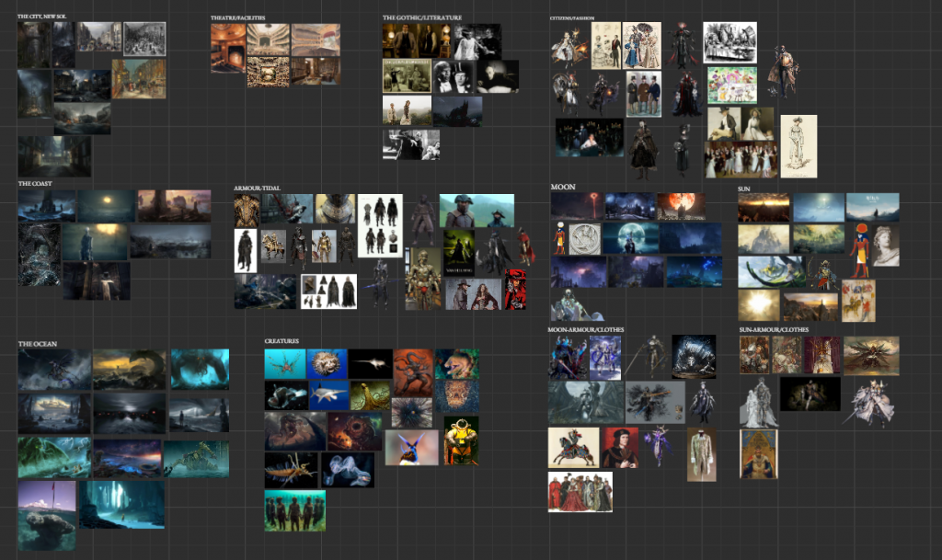Select the white sheet of six dark armour silhouettes
The height and width of the screenshot is (560, 942).
[x=380, y=225]
